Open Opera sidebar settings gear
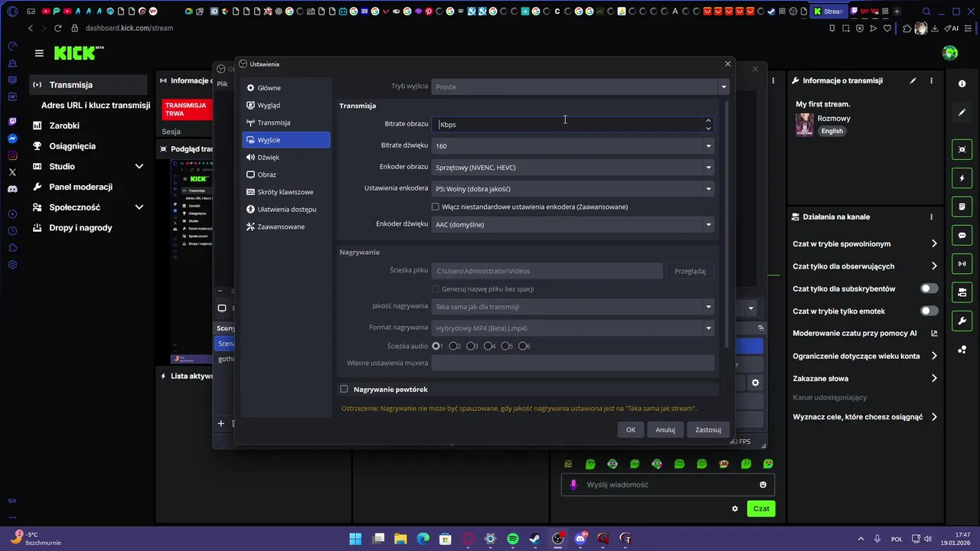The image size is (980, 551). (x=12, y=265)
